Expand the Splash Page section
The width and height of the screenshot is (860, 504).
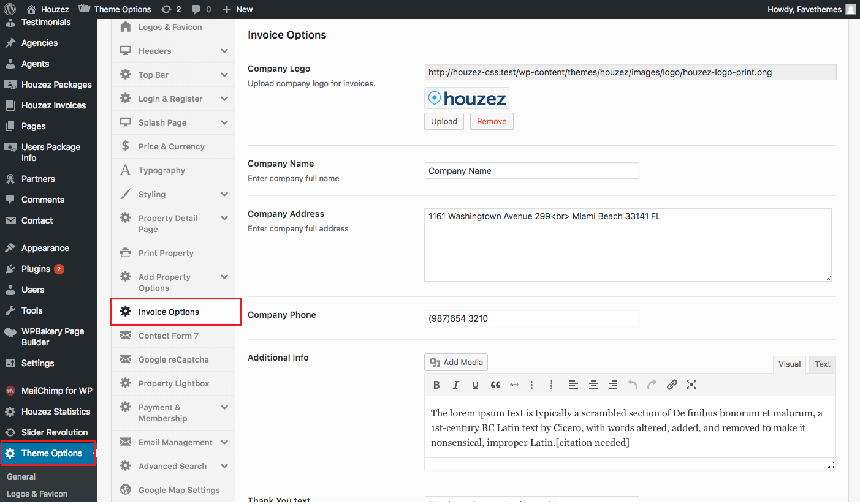click(x=173, y=122)
